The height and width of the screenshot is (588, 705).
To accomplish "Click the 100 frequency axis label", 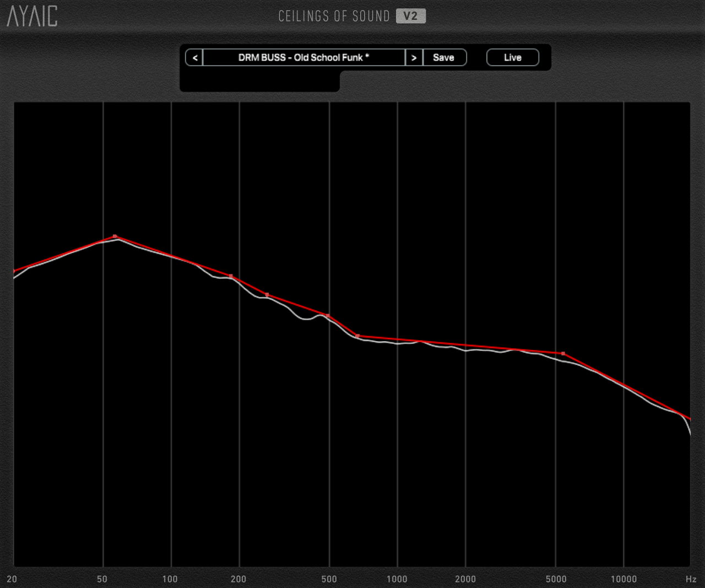I will [x=170, y=579].
